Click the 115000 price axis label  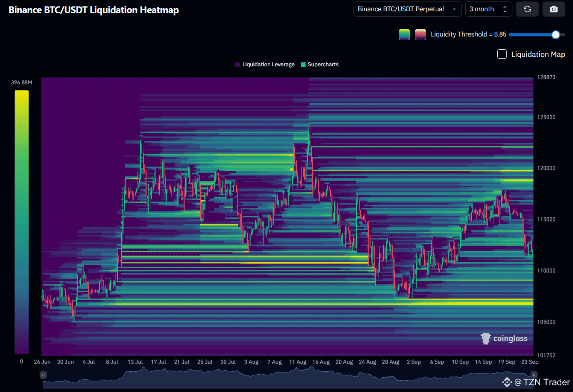pos(546,219)
